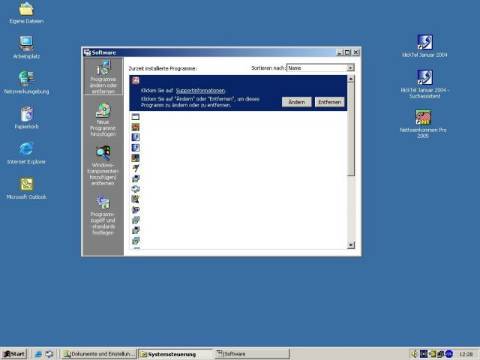480x360 pixels.
Task: Switch to 'Dokumente und Einstellungen' taskbar button
Action: tap(99, 354)
